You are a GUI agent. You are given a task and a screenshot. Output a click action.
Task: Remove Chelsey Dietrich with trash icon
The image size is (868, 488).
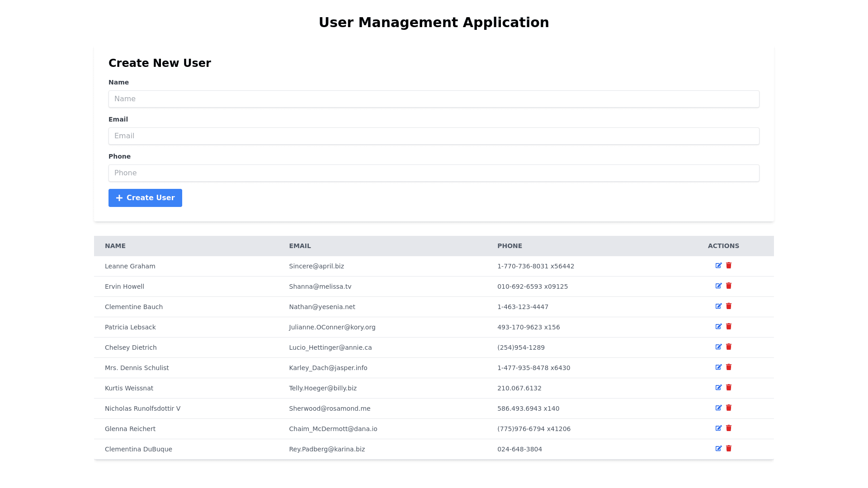tap(729, 347)
